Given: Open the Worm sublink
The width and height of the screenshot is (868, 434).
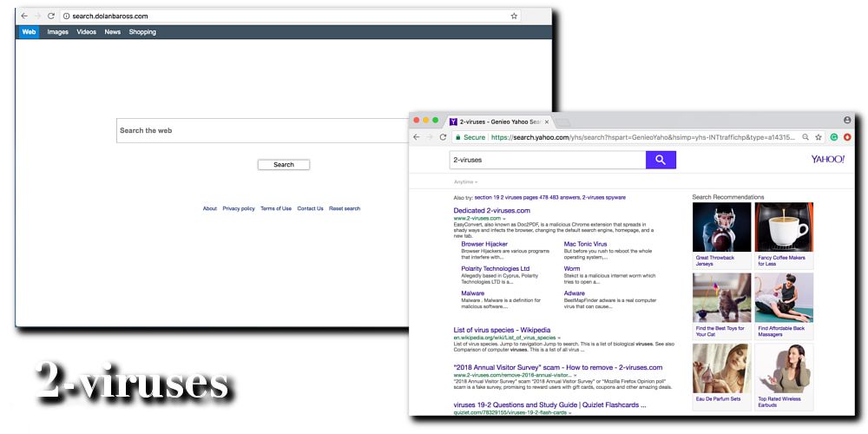Looking at the screenshot, I should pos(572,268).
